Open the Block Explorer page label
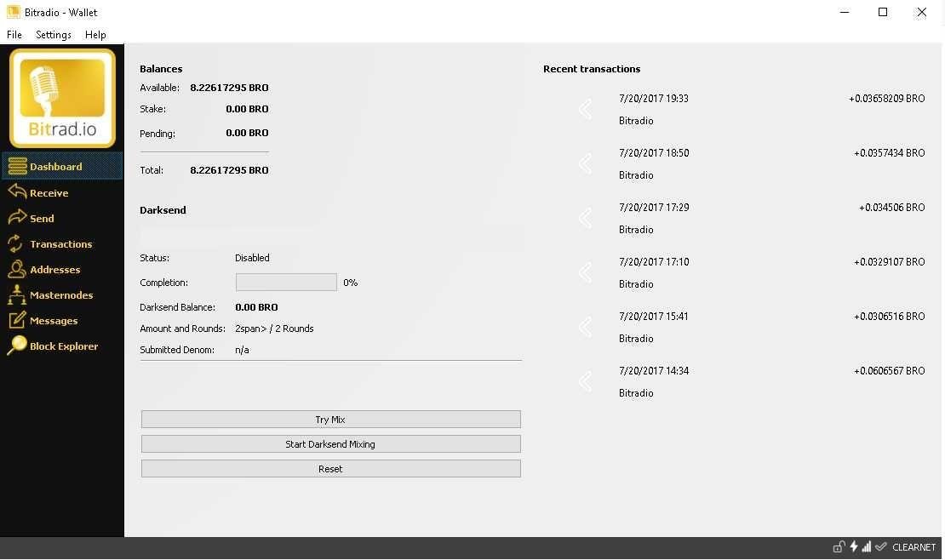This screenshot has height=560, width=945. 63,346
